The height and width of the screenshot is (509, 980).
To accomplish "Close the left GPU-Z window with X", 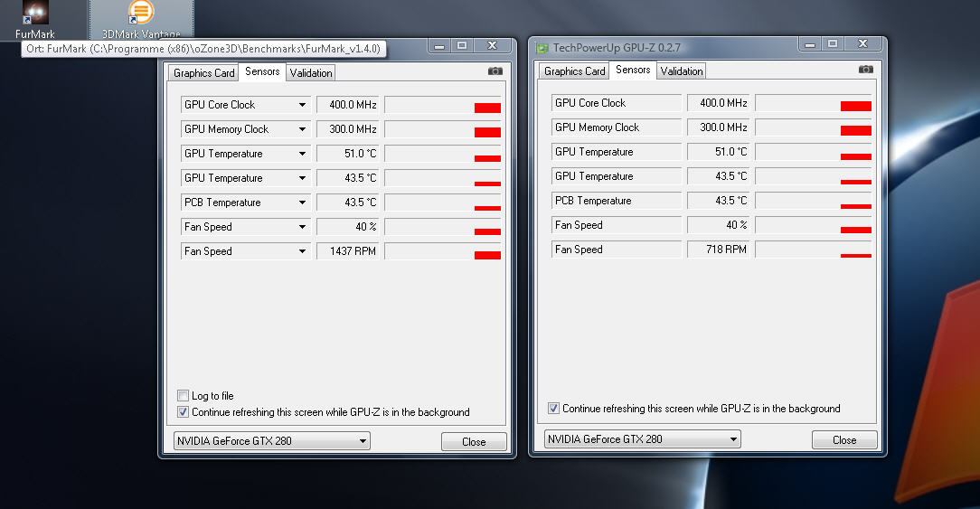I will pyautogui.click(x=493, y=45).
